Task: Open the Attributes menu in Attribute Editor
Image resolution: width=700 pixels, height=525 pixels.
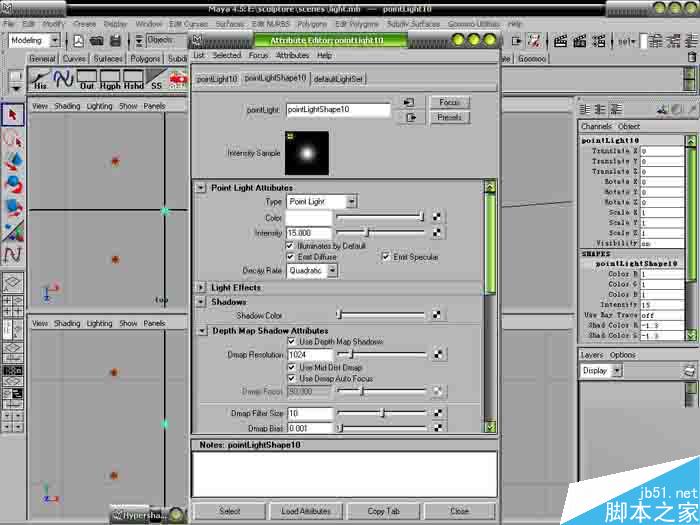Action: pos(292,55)
